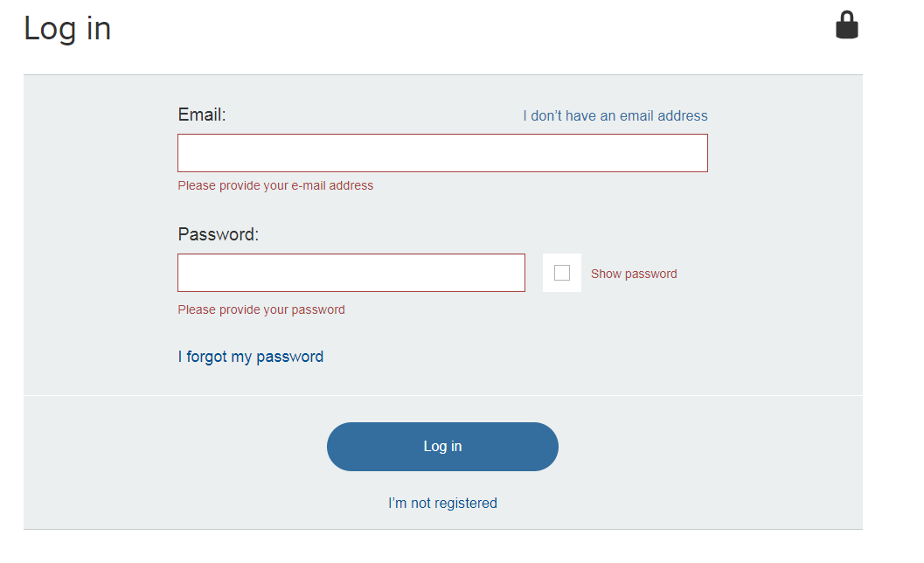Click the red border of the email field
924x563 pixels.
pos(442,135)
